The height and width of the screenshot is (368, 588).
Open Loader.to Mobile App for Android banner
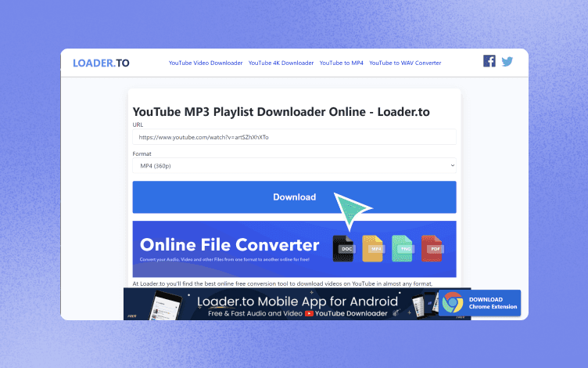click(x=297, y=304)
